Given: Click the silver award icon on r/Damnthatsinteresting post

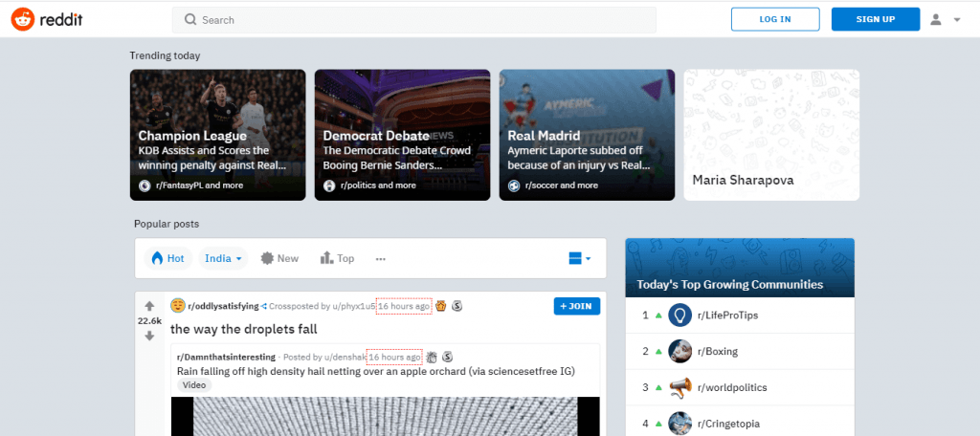Looking at the screenshot, I should pos(448,357).
